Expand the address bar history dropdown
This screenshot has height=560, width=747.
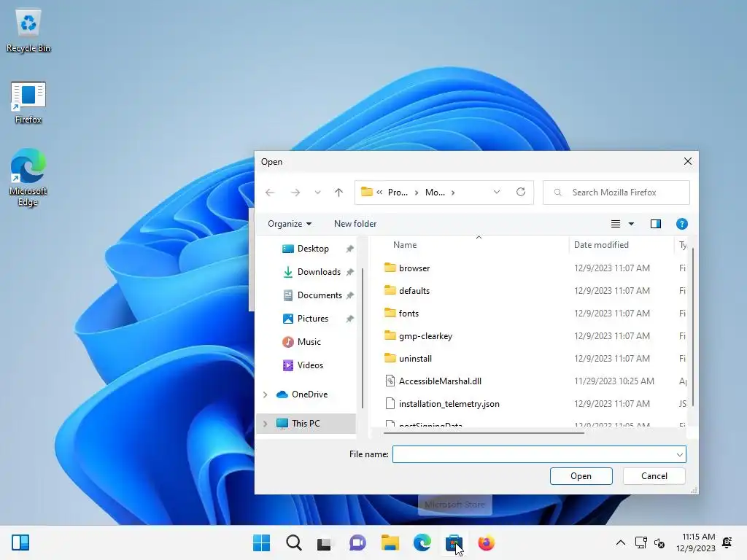point(496,192)
